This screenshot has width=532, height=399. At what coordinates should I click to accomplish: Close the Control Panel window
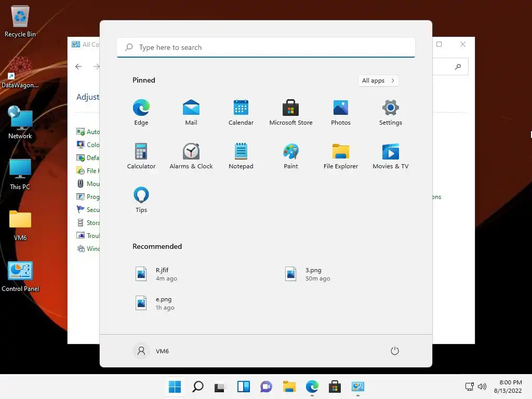(463, 44)
